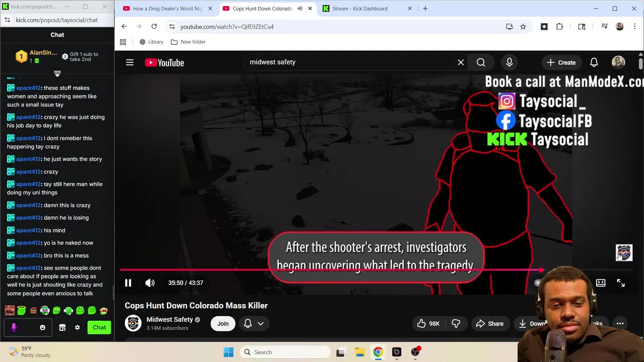Viewport: 644px width, 362px height.
Task: Open AlanSin... top gifter entry
Action: point(36,56)
